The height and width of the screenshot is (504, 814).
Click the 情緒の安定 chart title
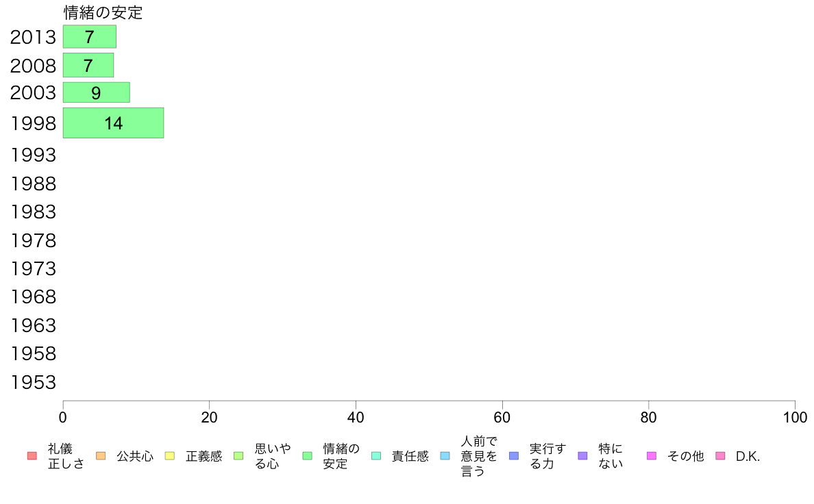pos(103,12)
